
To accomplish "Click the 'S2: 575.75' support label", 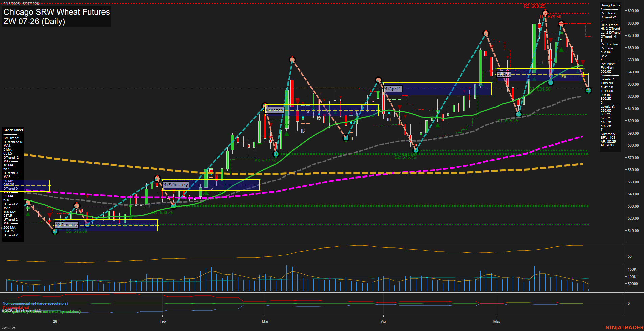I will coord(405,157).
